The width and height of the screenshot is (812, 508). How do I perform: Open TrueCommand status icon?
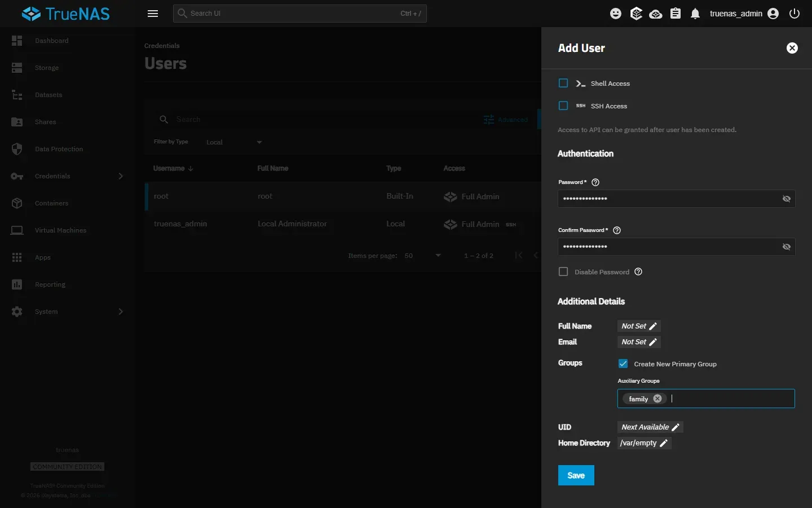[636, 14]
